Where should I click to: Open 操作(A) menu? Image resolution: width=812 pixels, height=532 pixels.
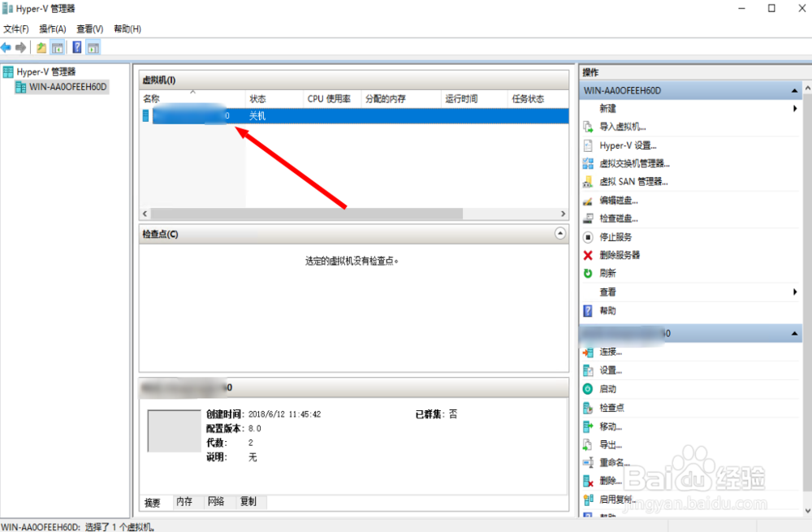tap(53, 29)
